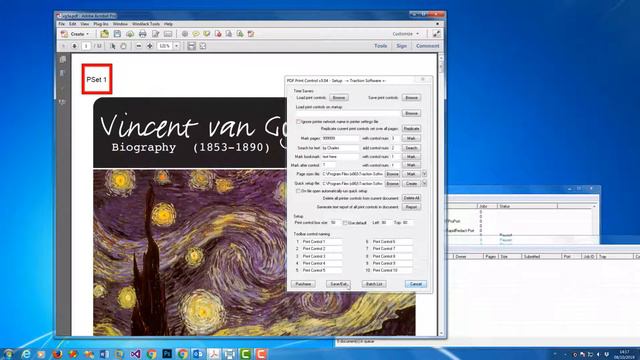Open the bookmarks side panel icon
The height and width of the screenshot is (360, 640).
coord(63,73)
